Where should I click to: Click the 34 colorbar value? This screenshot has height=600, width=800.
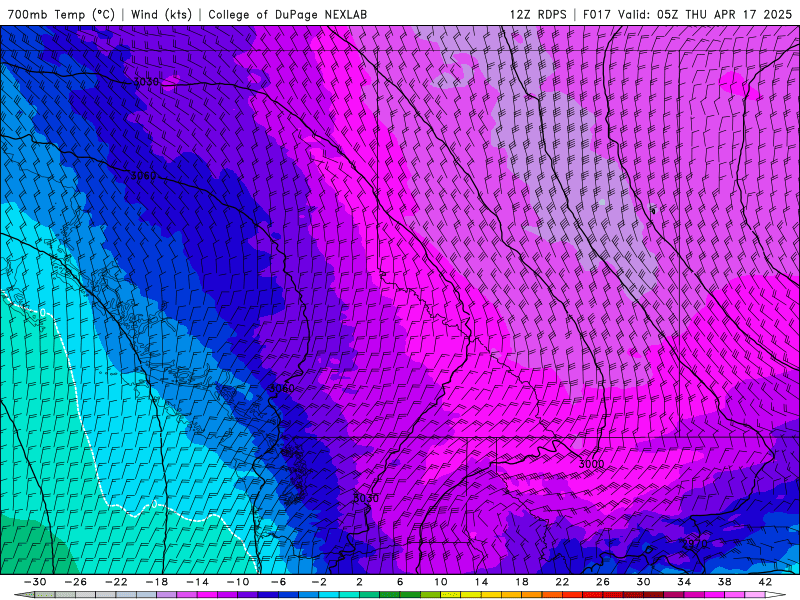(x=684, y=582)
